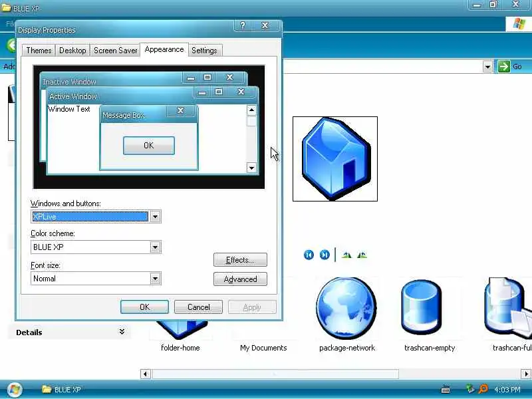Viewport: 532px width, 399px height.
Task: Show previous image in filmstrip
Action: click(x=309, y=255)
